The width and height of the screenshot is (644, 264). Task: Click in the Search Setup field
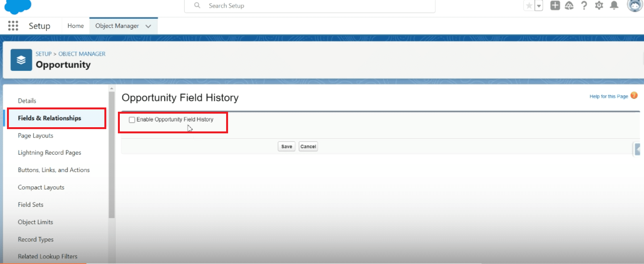[x=310, y=6]
